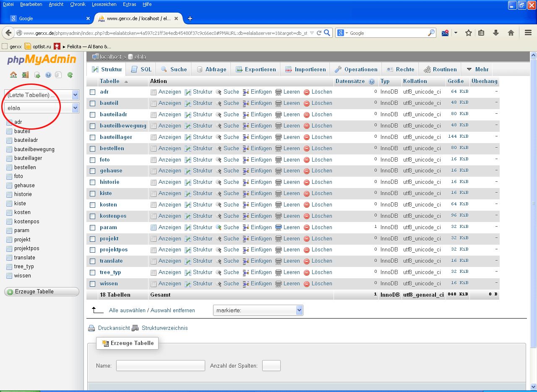537x392 pixels.
Task: Check the translate table checkbox
Action: click(93, 261)
